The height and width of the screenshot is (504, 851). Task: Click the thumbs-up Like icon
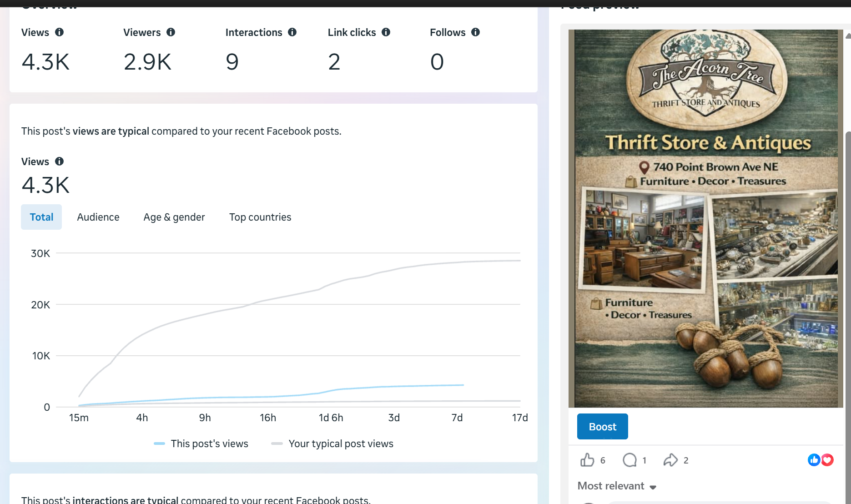pos(587,460)
